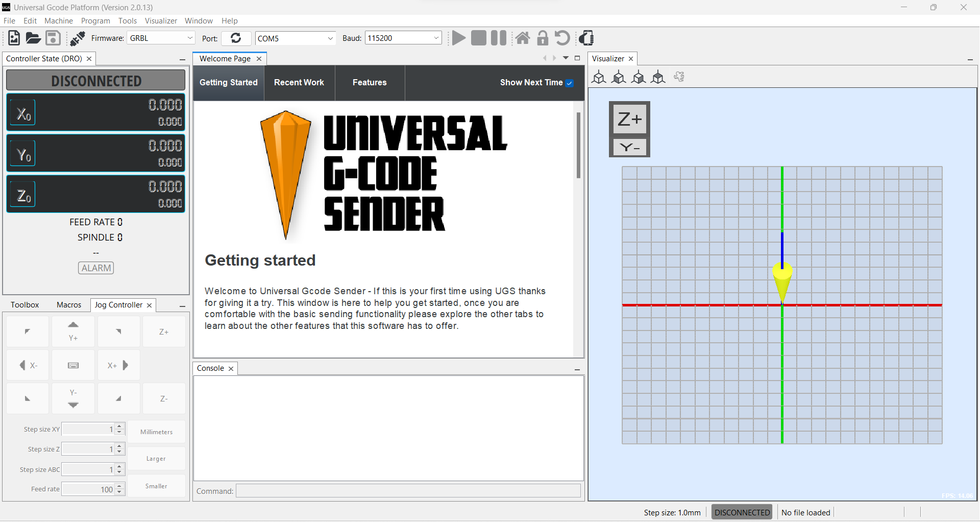Minimize the Controller State panel
980x522 pixels.
[x=182, y=59]
